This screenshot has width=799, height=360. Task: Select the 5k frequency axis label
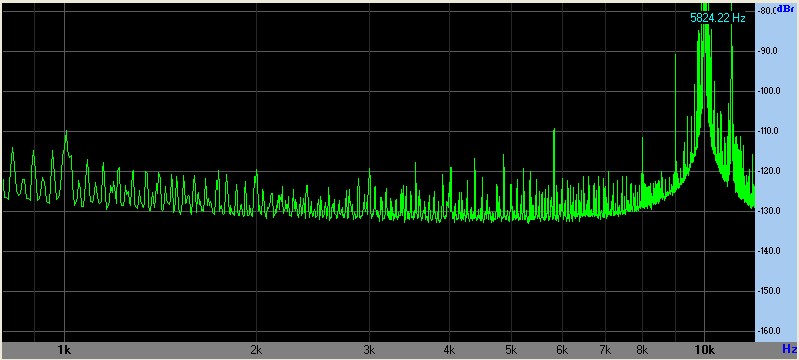pos(511,350)
